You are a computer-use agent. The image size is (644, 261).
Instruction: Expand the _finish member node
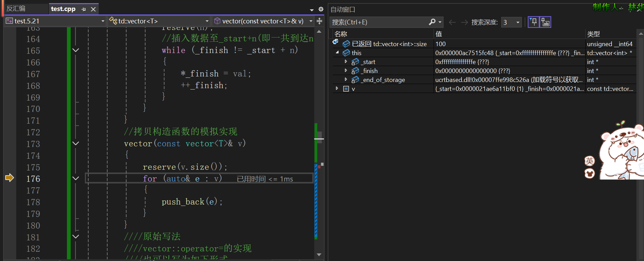pos(346,71)
